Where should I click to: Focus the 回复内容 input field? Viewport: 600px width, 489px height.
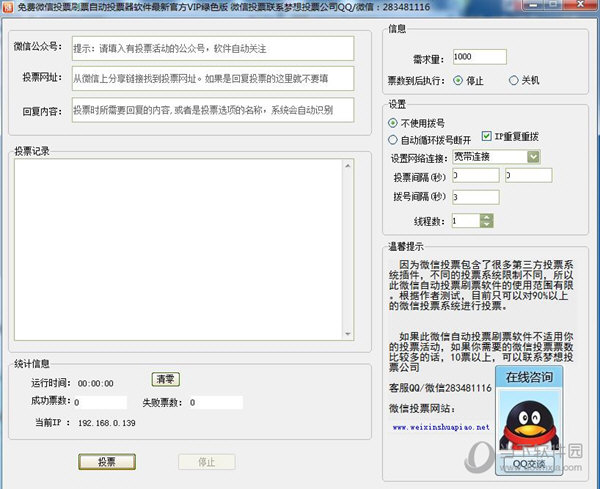[x=213, y=110]
